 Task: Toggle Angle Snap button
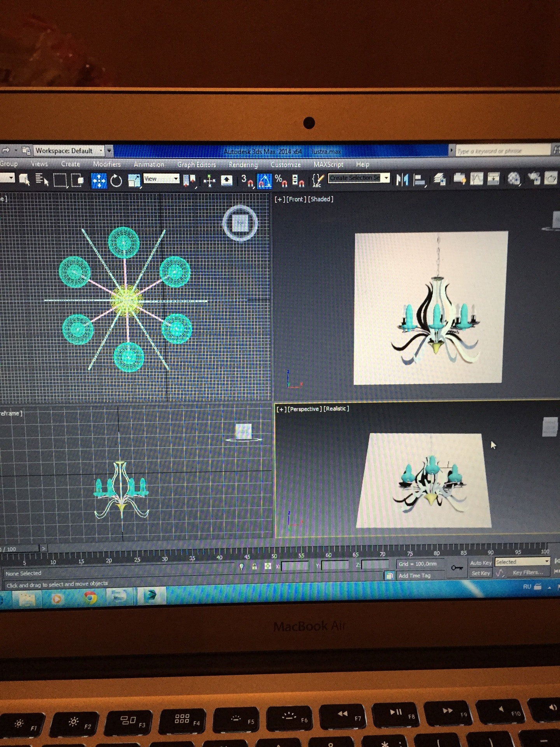click(x=264, y=181)
